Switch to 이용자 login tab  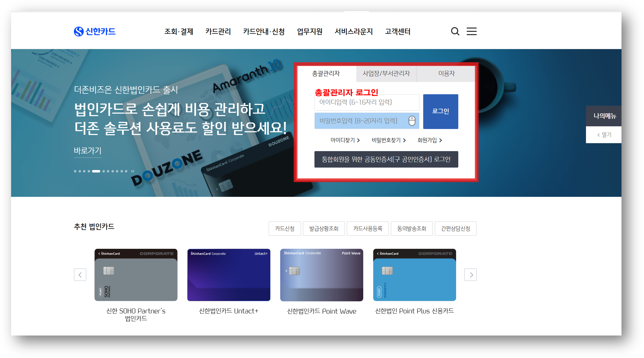(446, 73)
